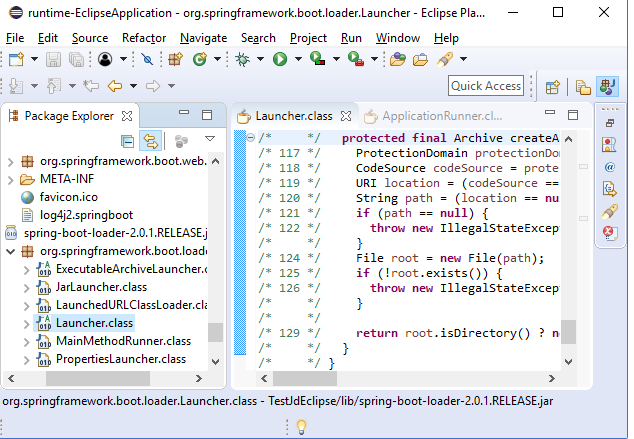634x439 pixels.
Task: Minimize the editor area
Action: (550, 113)
